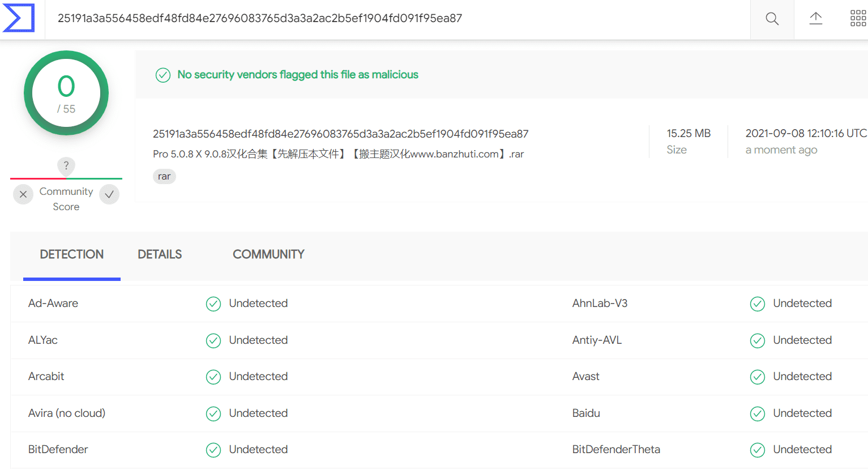The image size is (868, 469).
Task: Switch to the DETECTION tab
Action: (72, 254)
